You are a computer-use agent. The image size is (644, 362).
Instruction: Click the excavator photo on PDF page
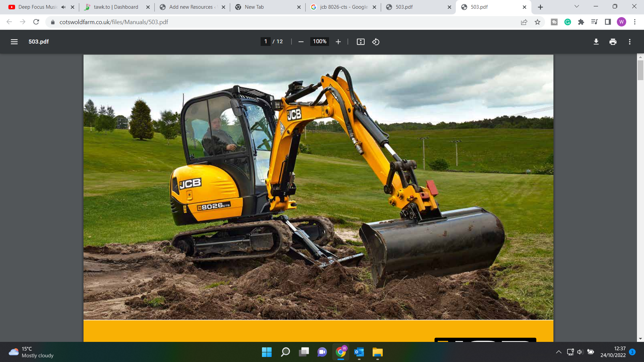[318, 187]
